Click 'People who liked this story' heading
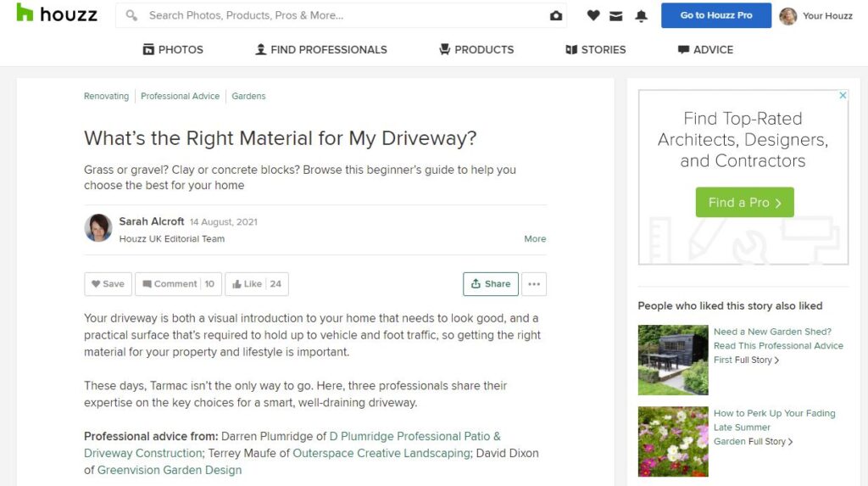The width and height of the screenshot is (868, 486). 730,306
